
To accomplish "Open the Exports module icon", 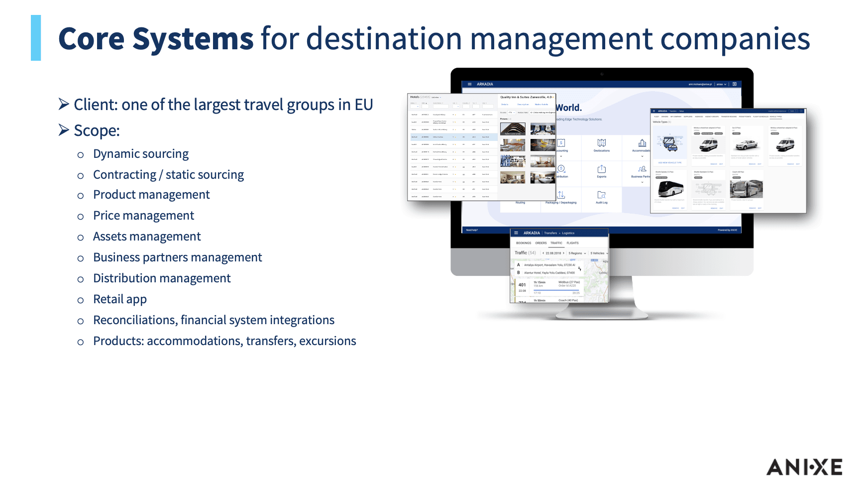I will point(601,169).
